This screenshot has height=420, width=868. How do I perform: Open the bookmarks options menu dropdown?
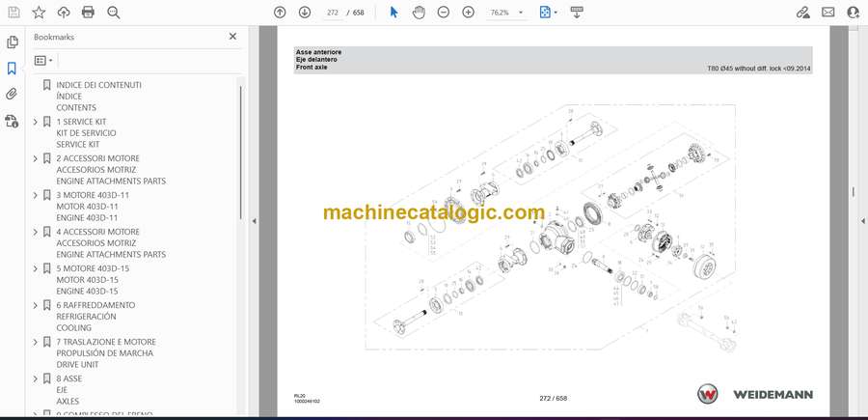pos(44,60)
